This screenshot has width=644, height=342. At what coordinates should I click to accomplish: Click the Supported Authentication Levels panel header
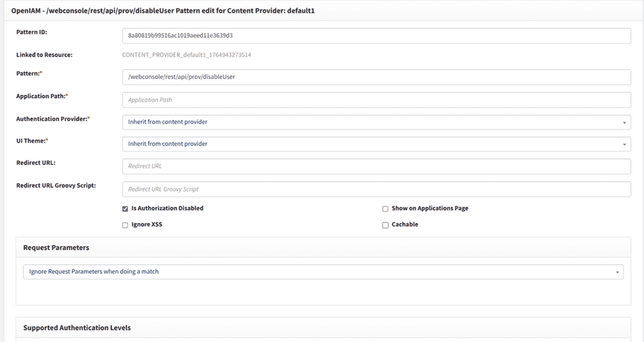point(77,328)
